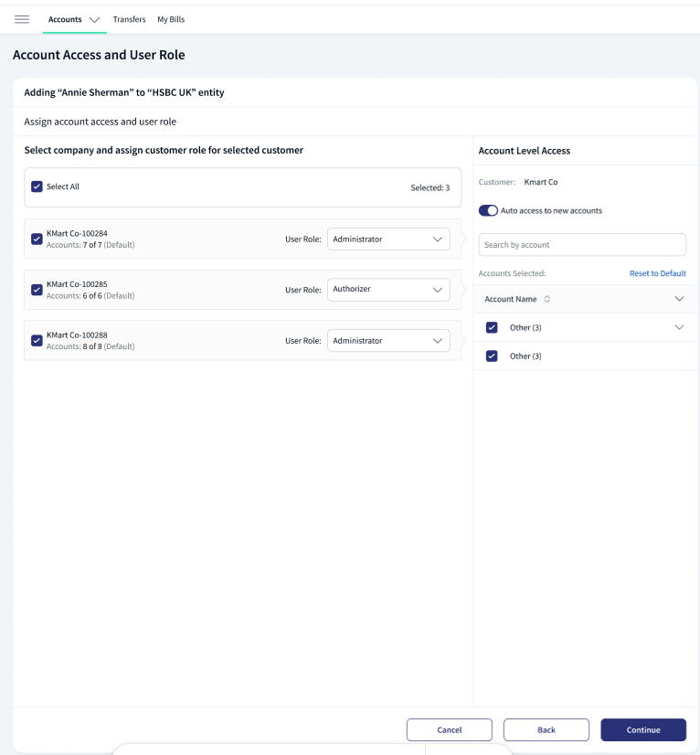Click the Back button
This screenshot has width=700, height=755.
click(546, 730)
